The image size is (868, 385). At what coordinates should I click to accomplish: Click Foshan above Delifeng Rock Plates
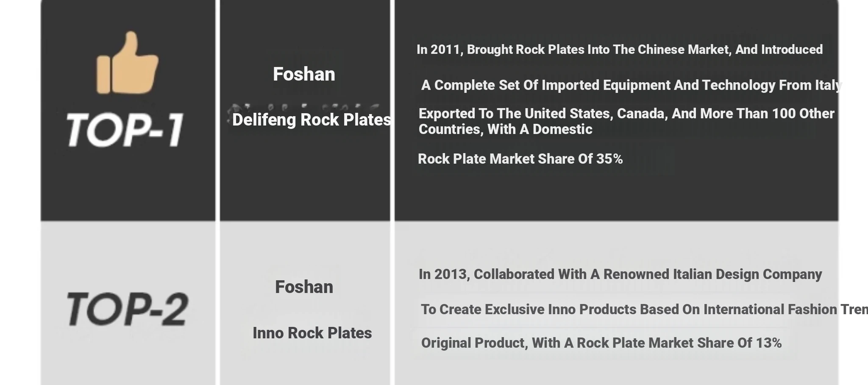tap(304, 74)
